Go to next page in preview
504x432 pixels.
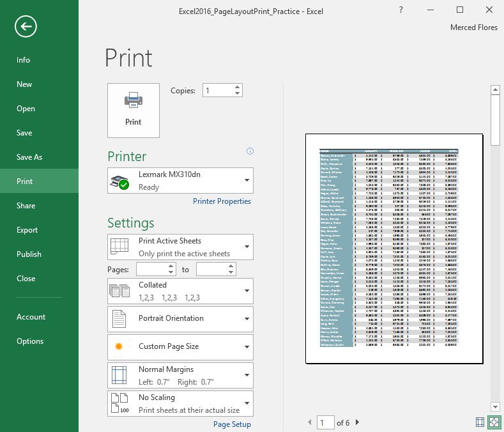[358, 422]
